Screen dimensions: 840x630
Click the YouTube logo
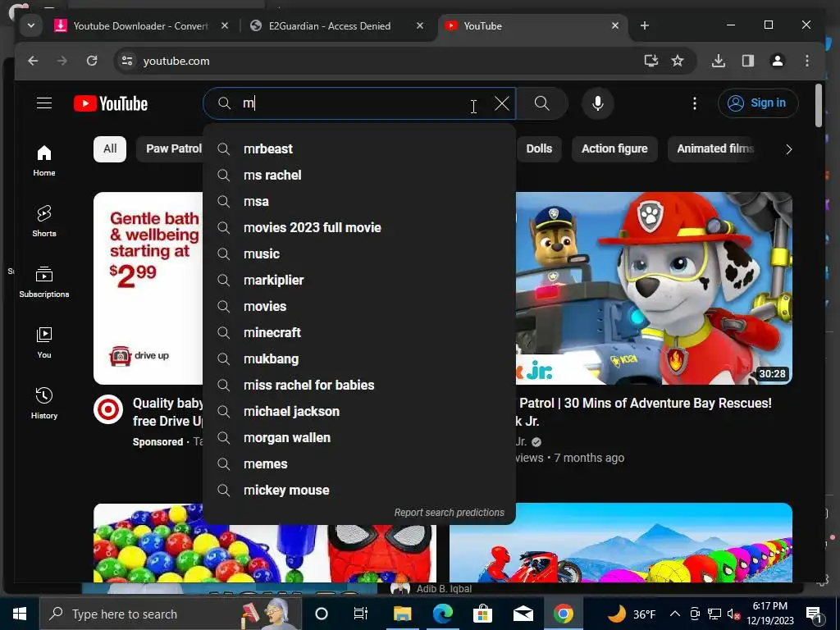coord(111,103)
